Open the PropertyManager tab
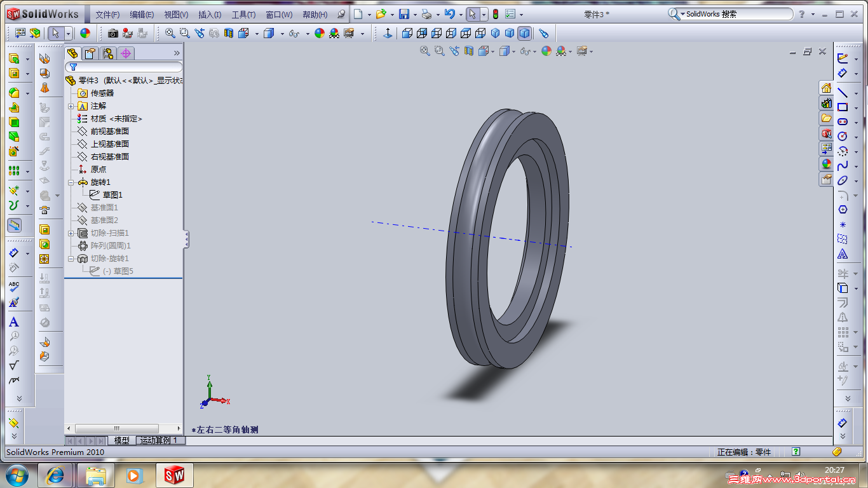868x488 pixels. pos(90,53)
